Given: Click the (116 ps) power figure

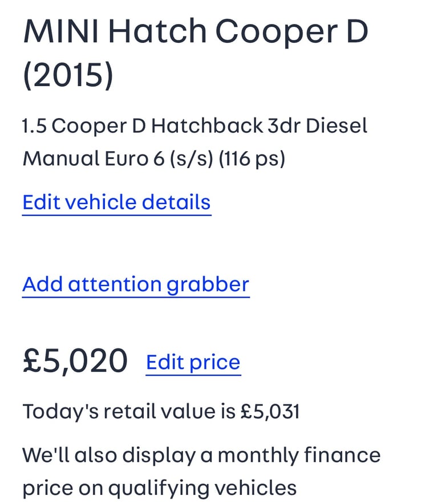Looking at the screenshot, I should pyautogui.click(x=251, y=158).
